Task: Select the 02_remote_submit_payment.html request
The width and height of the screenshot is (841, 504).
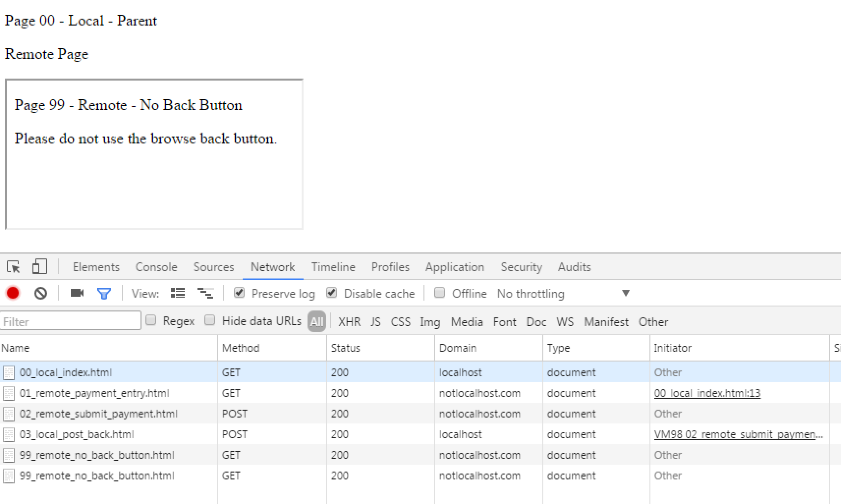Action: 420,414
